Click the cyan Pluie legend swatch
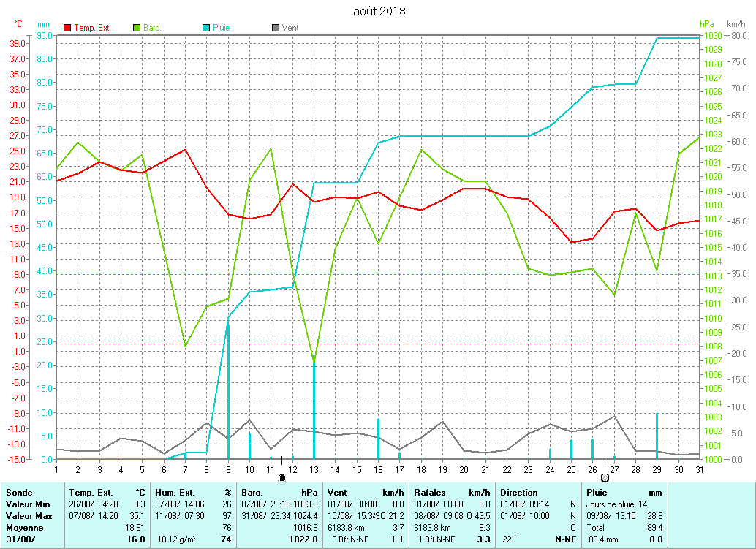This screenshot has width=756, height=549. 206,28
